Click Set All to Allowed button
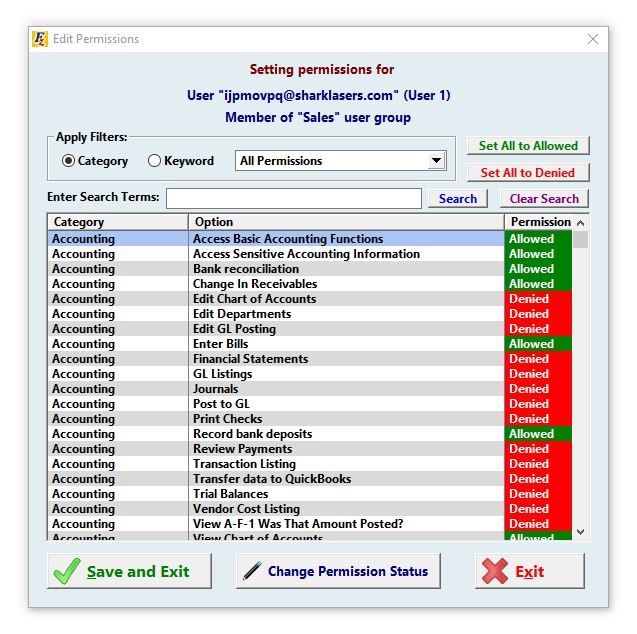 pyautogui.click(x=528, y=145)
